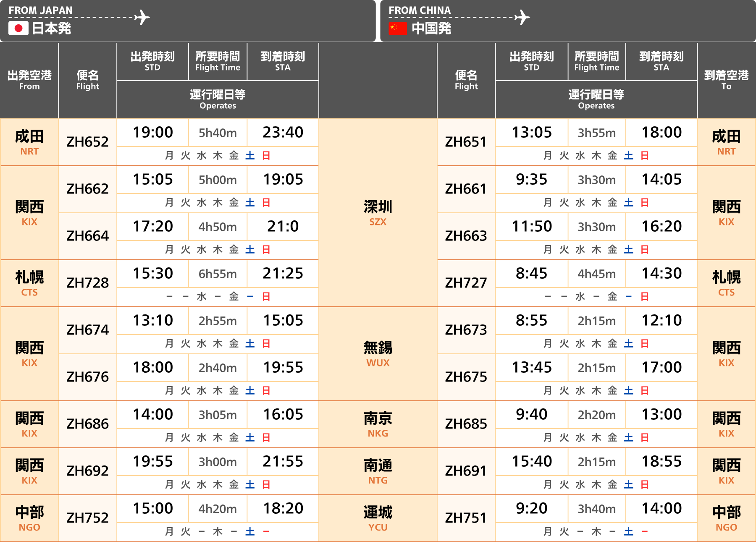Click flight number ZH652
The width and height of the screenshot is (756, 554).
[x=87, y=142]
